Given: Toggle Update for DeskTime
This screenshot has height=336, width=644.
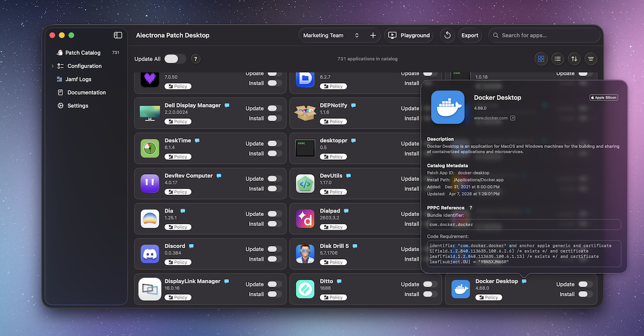Looking at the screenshot, I should point(275,144).
